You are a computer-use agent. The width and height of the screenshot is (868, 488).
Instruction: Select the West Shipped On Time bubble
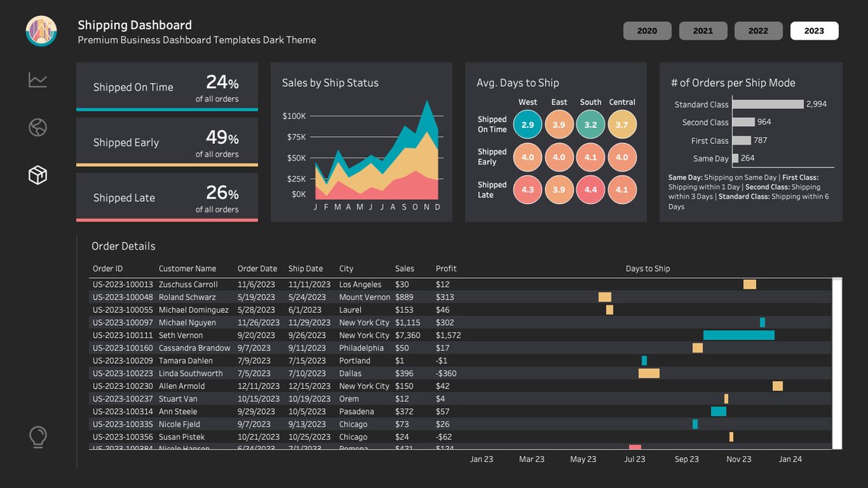tap(528, 123)
